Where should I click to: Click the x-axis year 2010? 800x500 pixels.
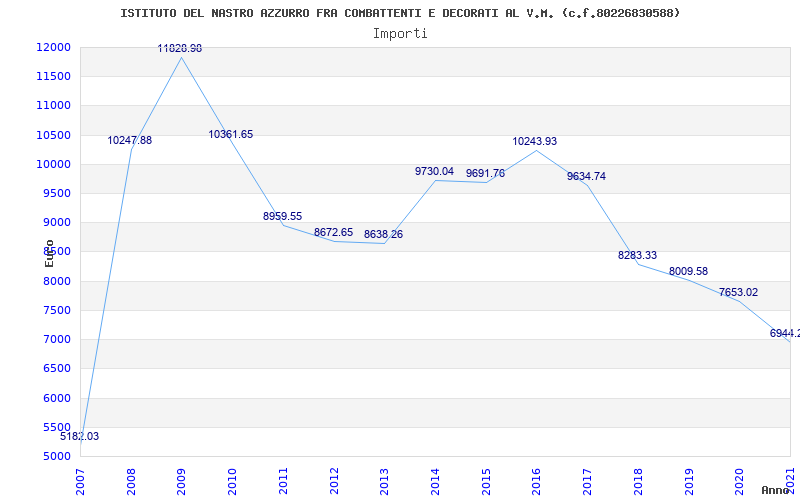232,481
